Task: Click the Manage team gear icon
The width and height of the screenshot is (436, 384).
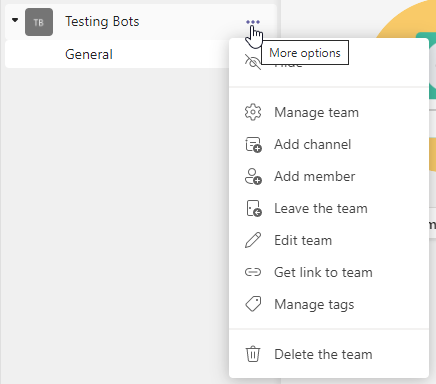Action: click(253, 112)
